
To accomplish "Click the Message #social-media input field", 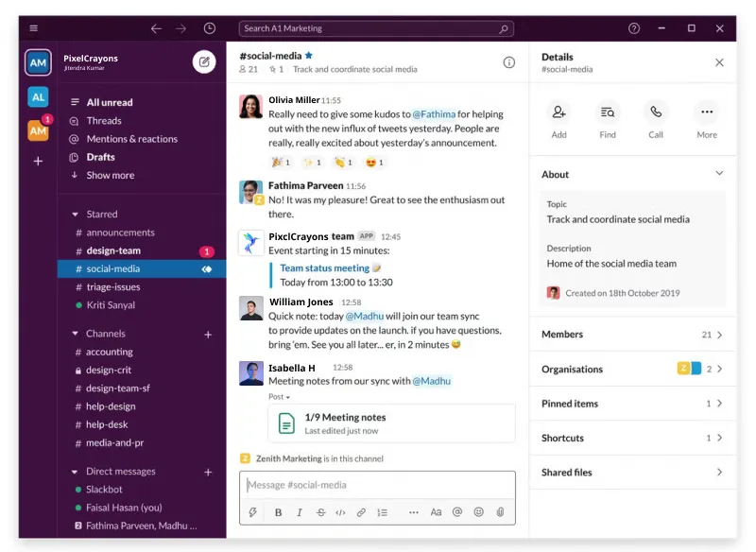I will point(377,485).
